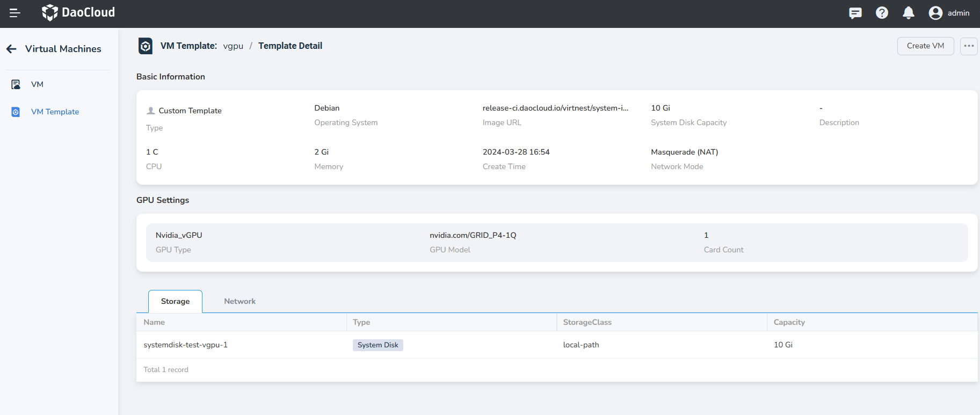The height and width of the screenshot is (415, 980).
Task: Open the help question mark icon
Action: tap(882, 13)
